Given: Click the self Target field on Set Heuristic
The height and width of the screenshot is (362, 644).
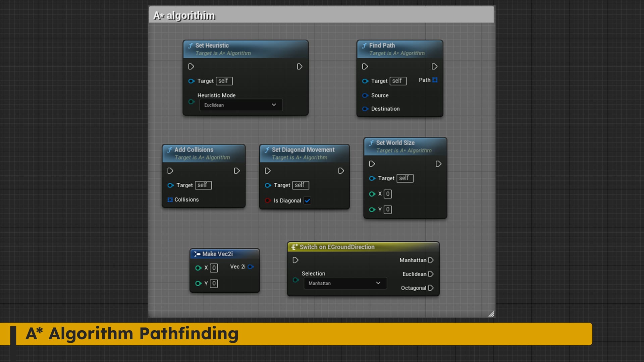Looking at the screenshot, I should [x=224, y=81].
